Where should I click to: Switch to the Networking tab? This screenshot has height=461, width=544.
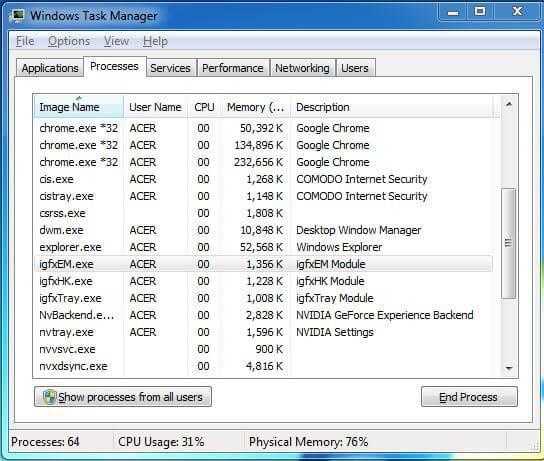click(302, 68)
